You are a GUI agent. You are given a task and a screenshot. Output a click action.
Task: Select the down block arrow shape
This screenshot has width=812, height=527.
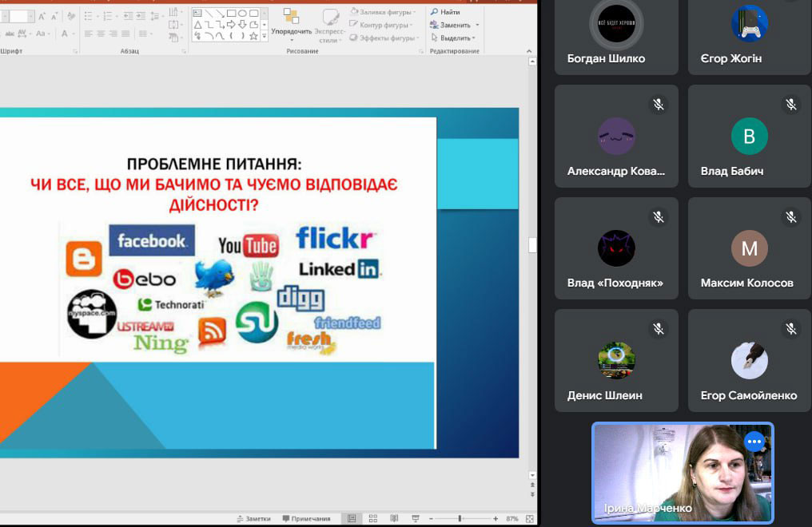pyautogui.click(x=242, y=25)
